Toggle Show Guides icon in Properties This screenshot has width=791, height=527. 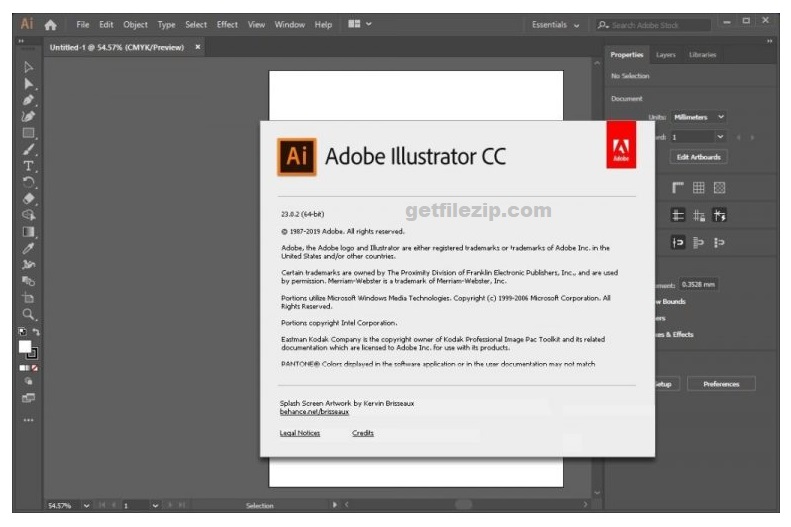[x=678, y=215]
